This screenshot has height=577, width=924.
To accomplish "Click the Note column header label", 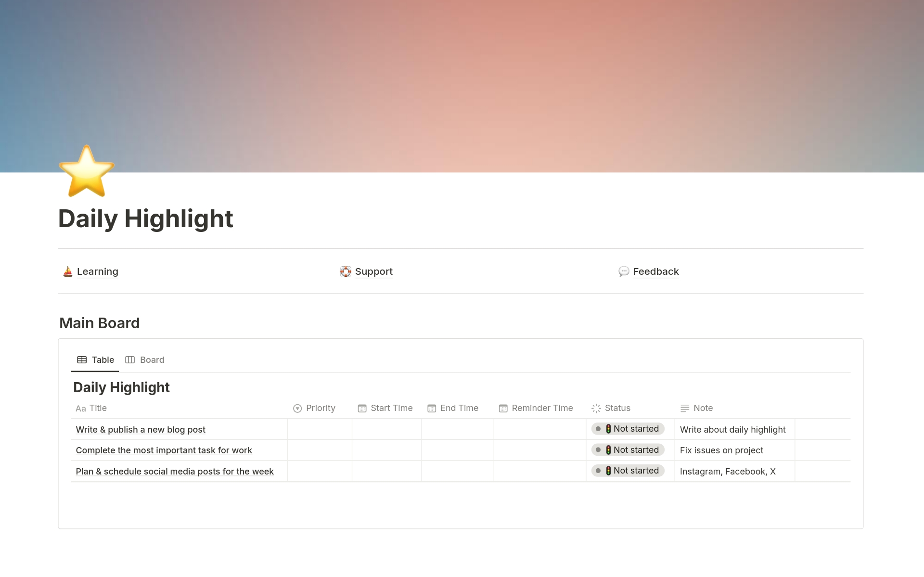I will (703, 408).
